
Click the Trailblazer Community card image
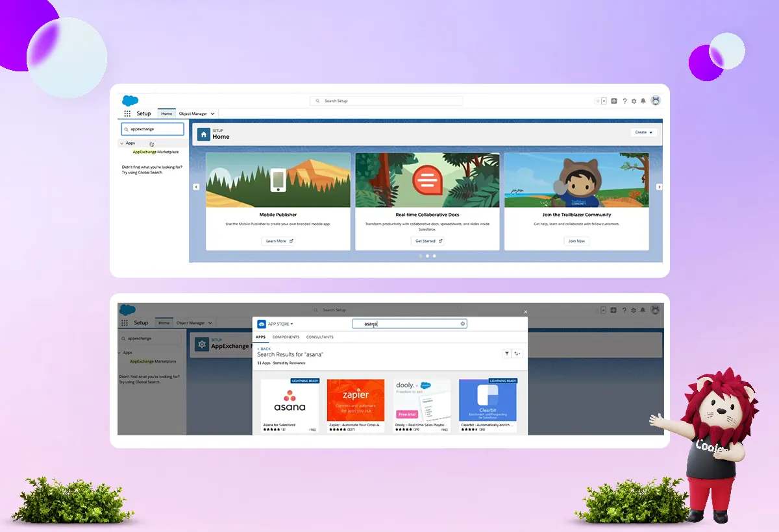(576, 180)
